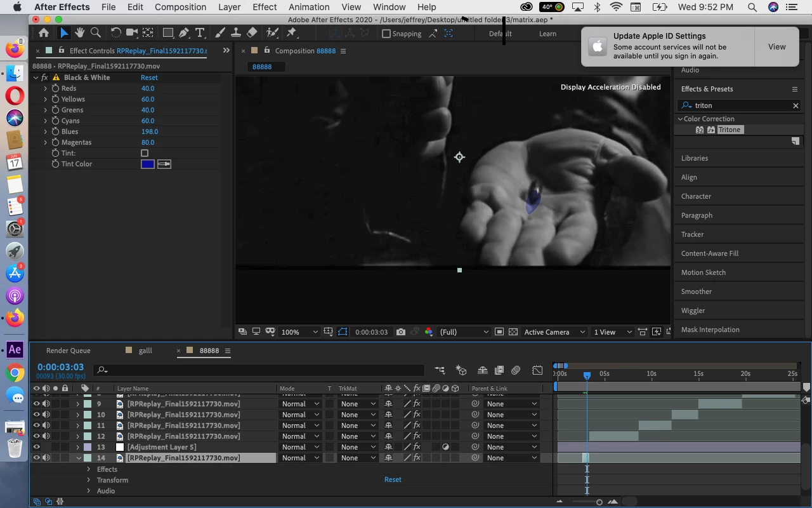Expand layer 9 in the timeline
Screen dimensions: 812x508
[78, 404]
